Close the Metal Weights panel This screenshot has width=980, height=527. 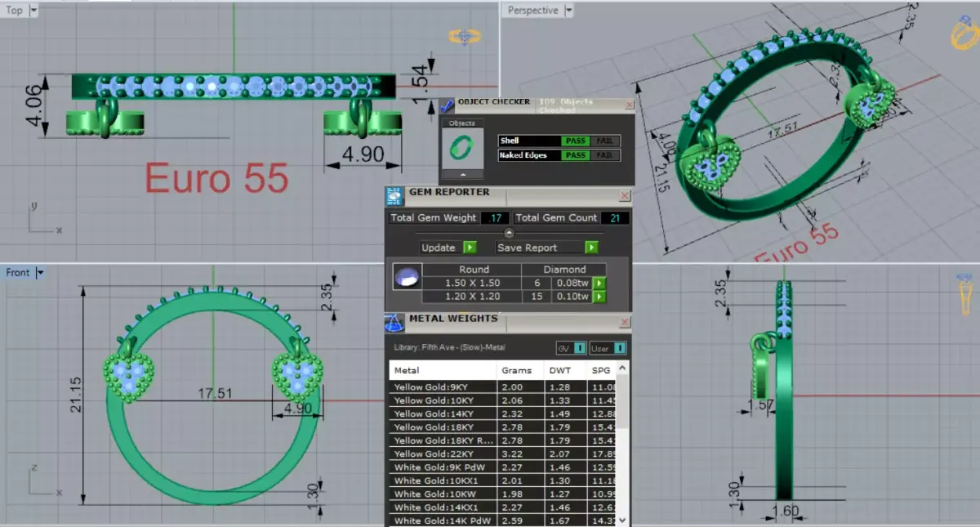click(624, 322)
